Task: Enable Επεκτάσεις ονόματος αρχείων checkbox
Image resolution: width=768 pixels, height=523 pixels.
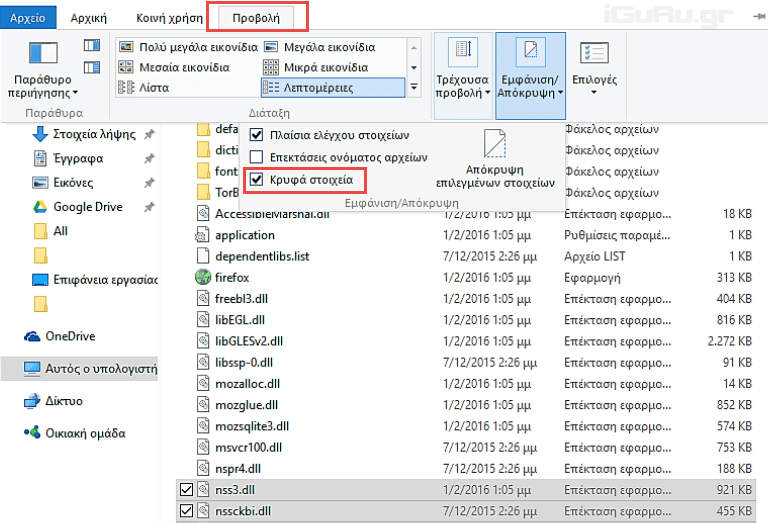Action: [x=256, y=157]
